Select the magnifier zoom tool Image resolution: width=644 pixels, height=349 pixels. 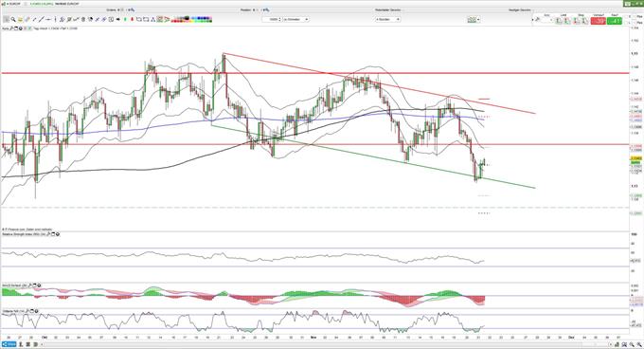point(13,19)
